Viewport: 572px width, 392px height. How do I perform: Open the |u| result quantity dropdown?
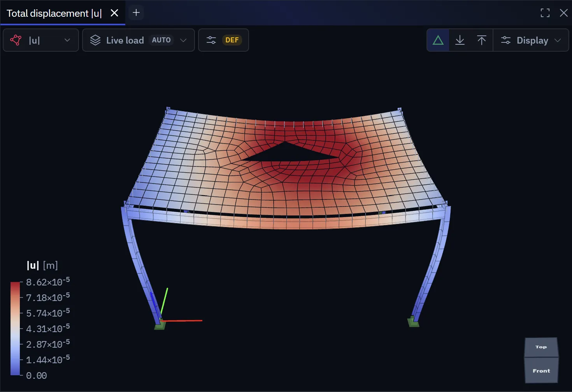tap(41, 40)
